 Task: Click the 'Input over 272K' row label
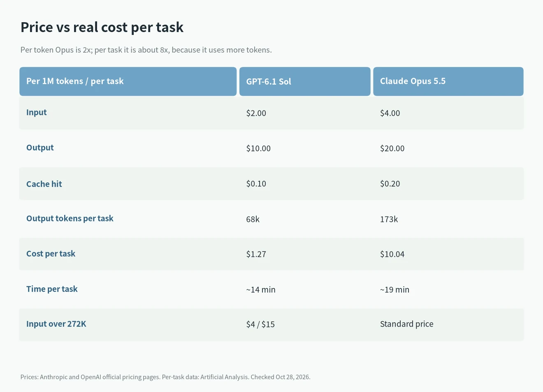pos(56,324)
